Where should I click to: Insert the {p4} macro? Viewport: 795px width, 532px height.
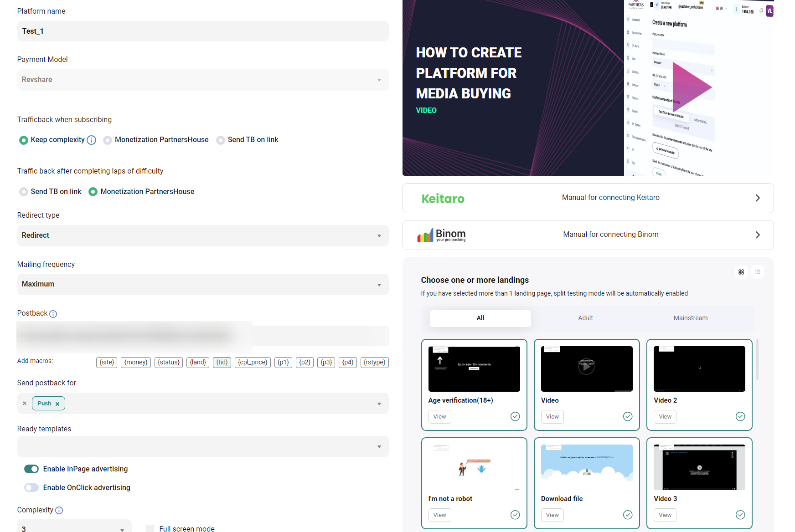tap(348, 363)
